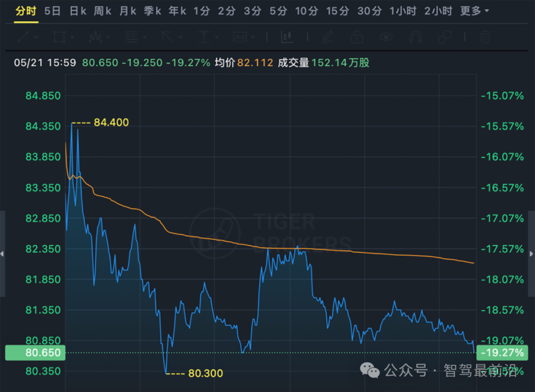Click the 84.400 high price marker
The image size is (535, 392).
tap(111, 122)
